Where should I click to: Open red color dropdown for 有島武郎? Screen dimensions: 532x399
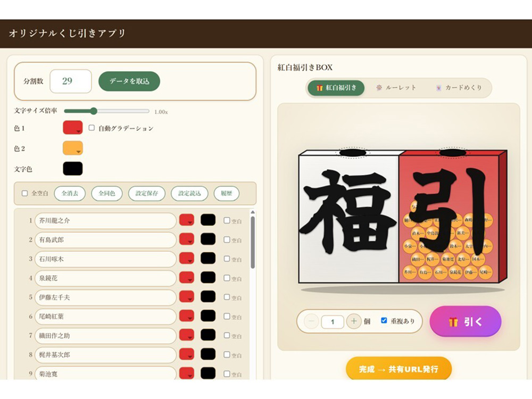187,239
